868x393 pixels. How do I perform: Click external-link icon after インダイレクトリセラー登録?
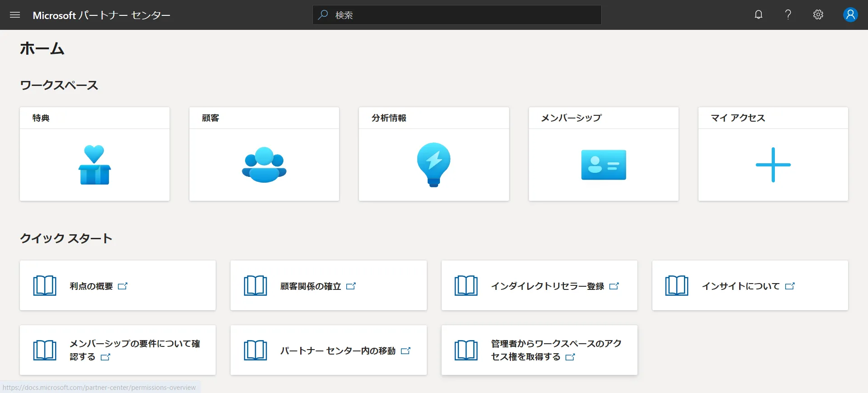click(614, 286)
